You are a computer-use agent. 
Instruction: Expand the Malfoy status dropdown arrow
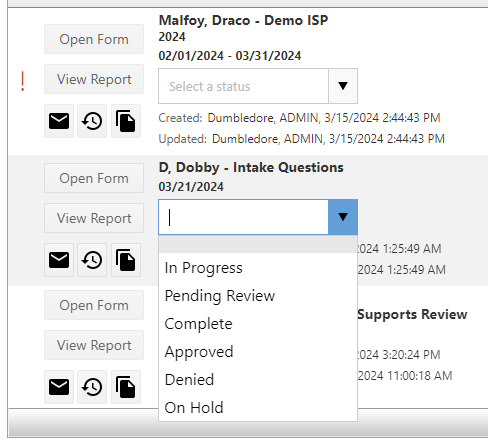pyautogui.click(x=343, y=86)
